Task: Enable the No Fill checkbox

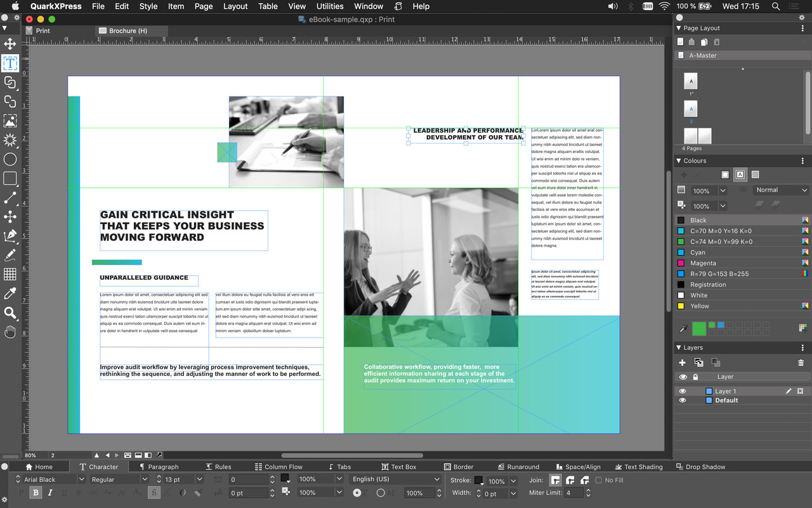Action: pos(598,480)
